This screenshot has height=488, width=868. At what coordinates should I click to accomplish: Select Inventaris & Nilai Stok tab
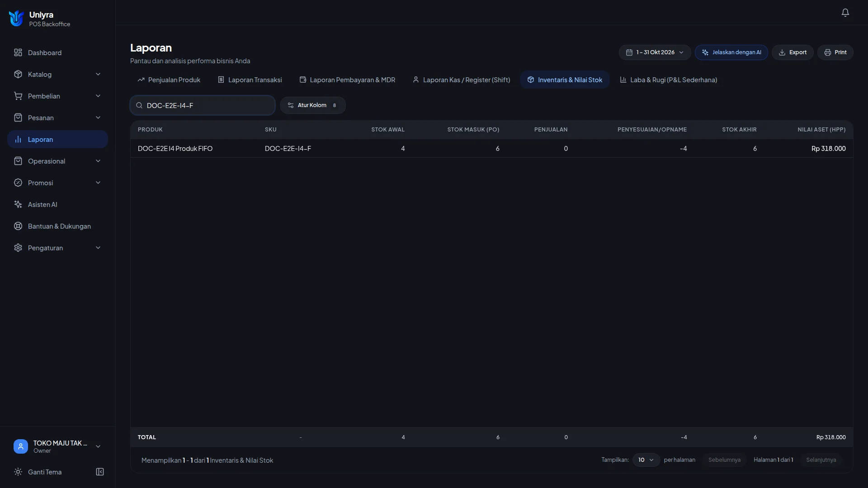pos(565,80)
